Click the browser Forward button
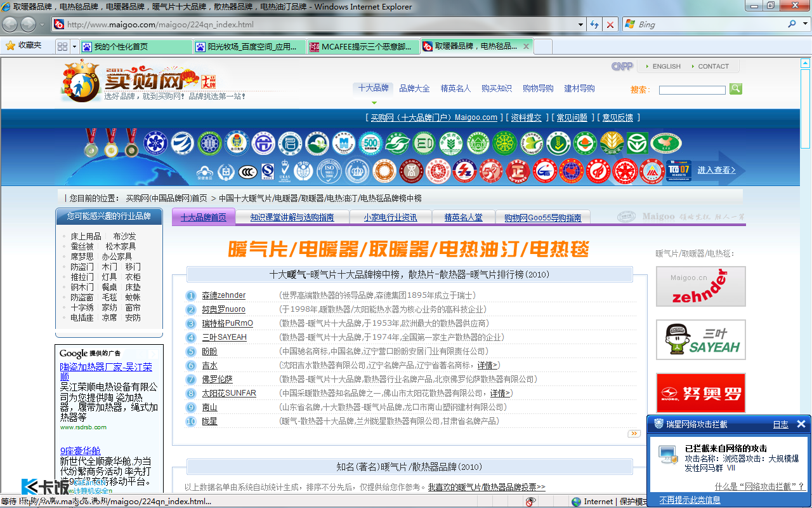Viewport: 812px width, 508px height. [x=28, y=24]
